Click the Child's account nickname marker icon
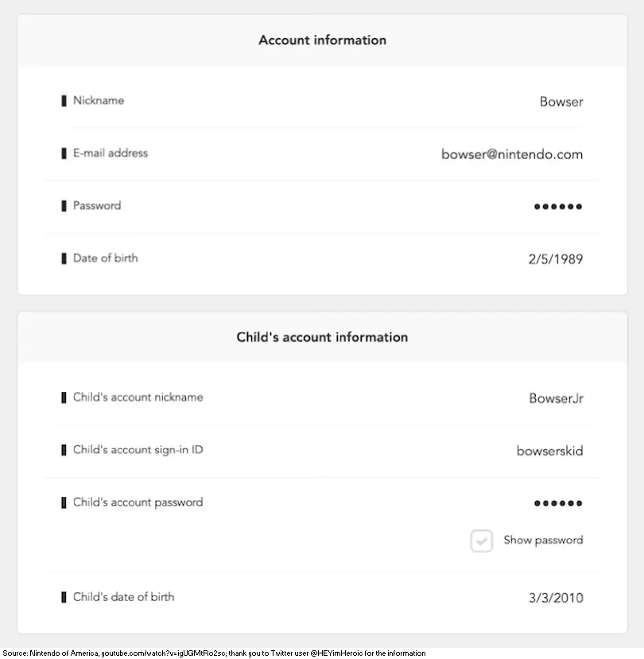This screenshot has height=659, width=644. click(64, 397)
